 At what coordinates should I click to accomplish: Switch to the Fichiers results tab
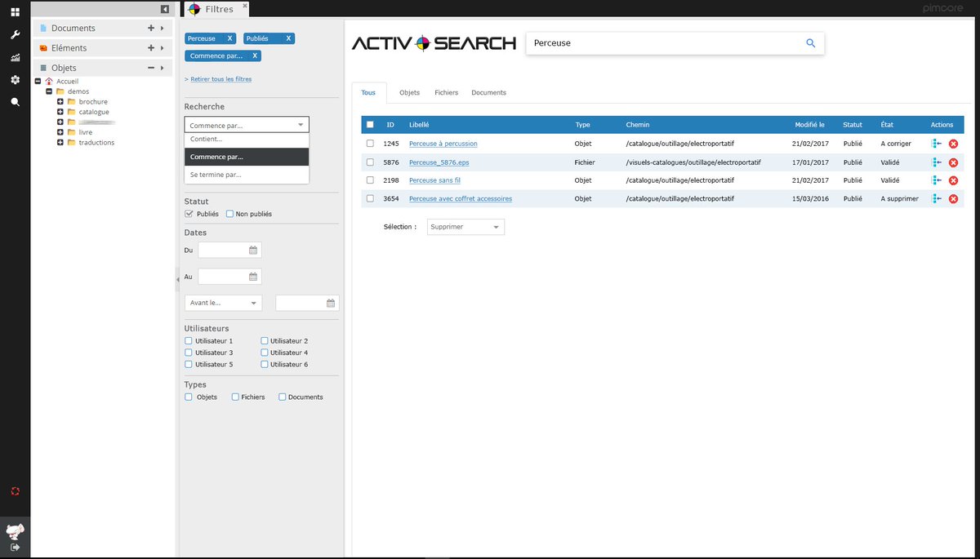coord(447,93)
